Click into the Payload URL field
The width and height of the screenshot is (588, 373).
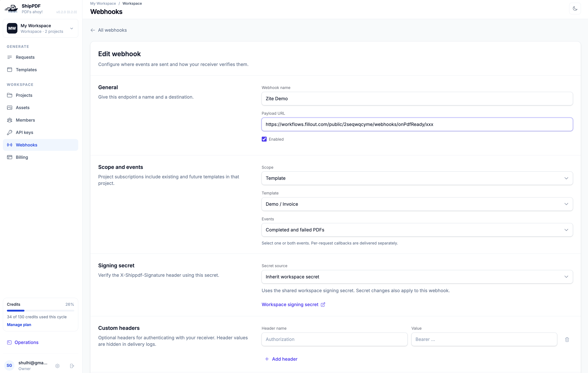pyautogui.click(x=417, y=124)
